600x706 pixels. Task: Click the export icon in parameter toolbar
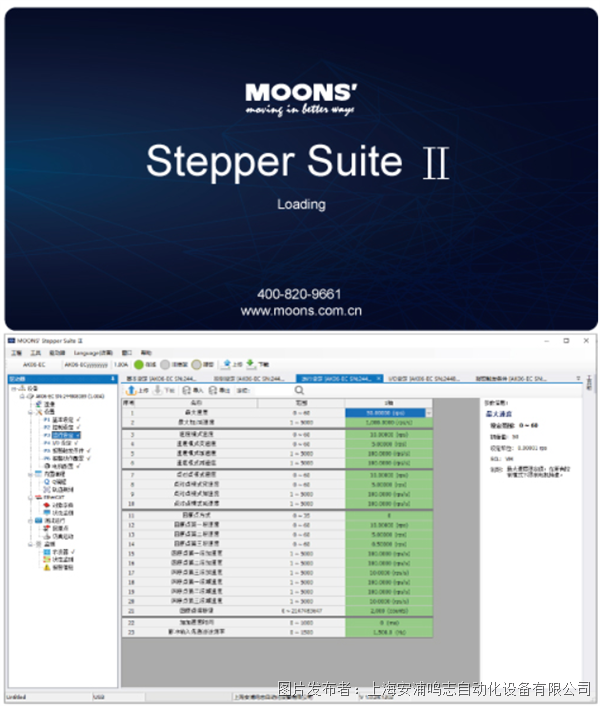point(213,390)
